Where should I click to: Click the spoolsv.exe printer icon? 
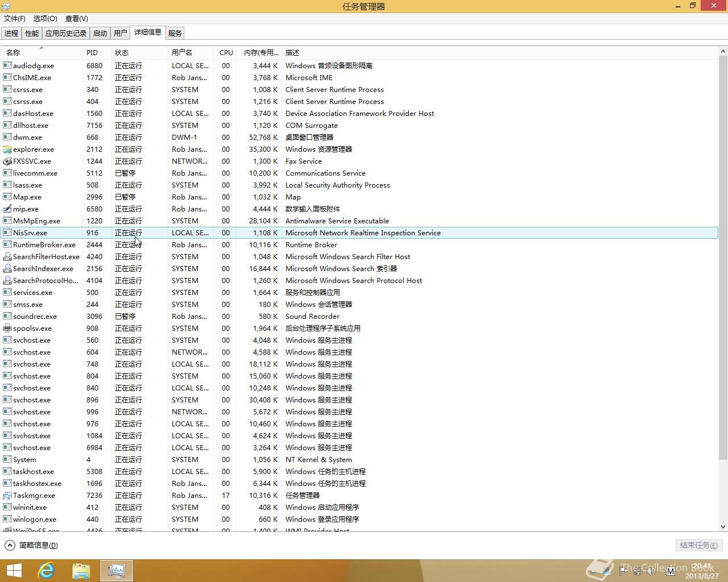point(7,328)
